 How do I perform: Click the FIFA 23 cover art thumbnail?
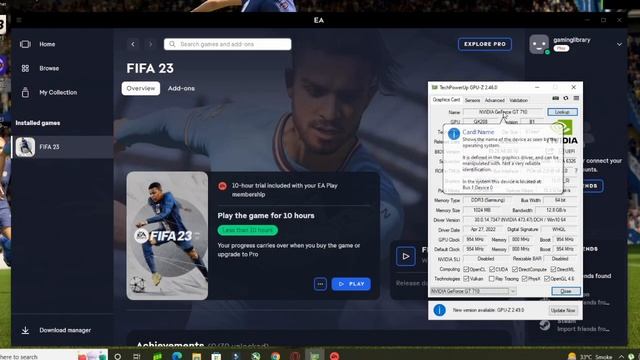point(167,236)
